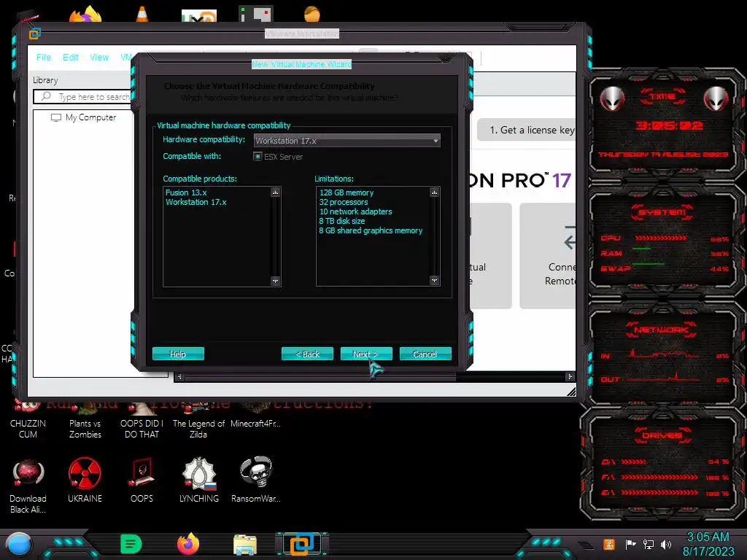The width and height of the screenshot is (747, 560).
Task: Open the VM menu in VMware Workstation
Action: (x=125, y=57)
